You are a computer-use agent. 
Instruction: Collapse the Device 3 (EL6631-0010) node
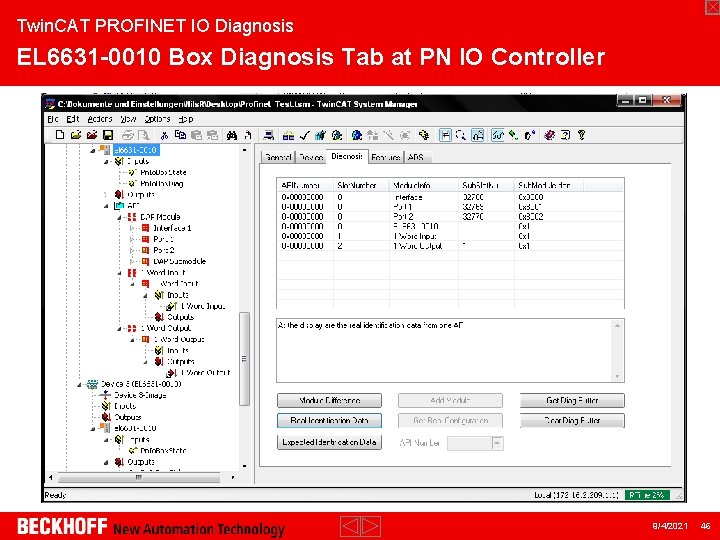click(x=79, y=384)
